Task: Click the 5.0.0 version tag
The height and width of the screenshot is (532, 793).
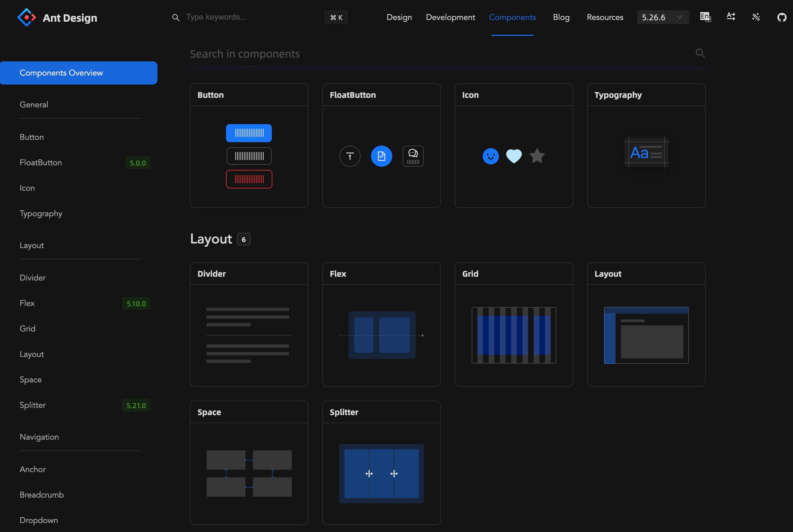Action: [138, 163]
